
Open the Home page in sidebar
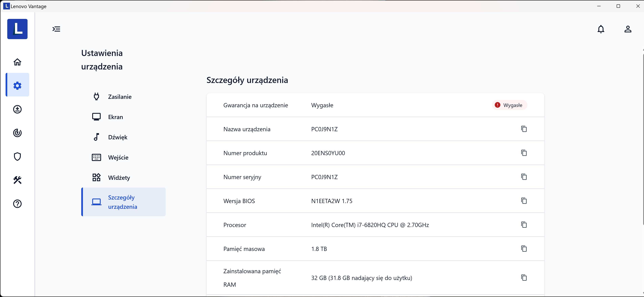[17, 62]
